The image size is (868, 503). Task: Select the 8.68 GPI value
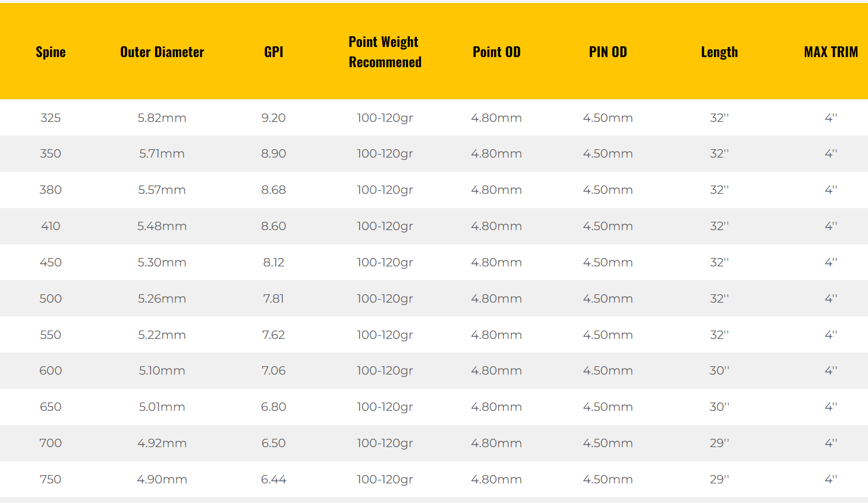coord(273,190)
